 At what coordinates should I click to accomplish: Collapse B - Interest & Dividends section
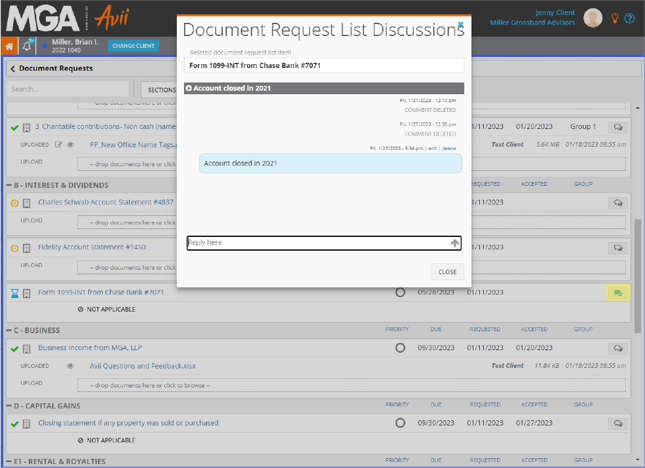tap(9, 185)
